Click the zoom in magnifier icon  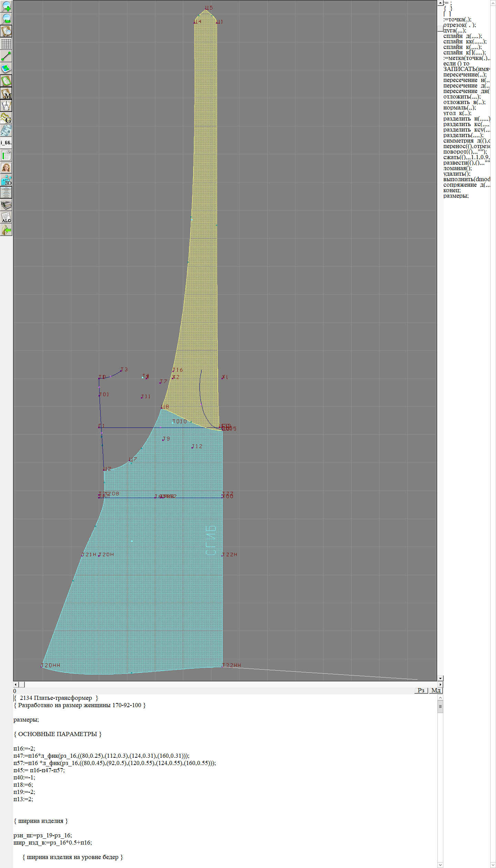(x=6, y=7)
